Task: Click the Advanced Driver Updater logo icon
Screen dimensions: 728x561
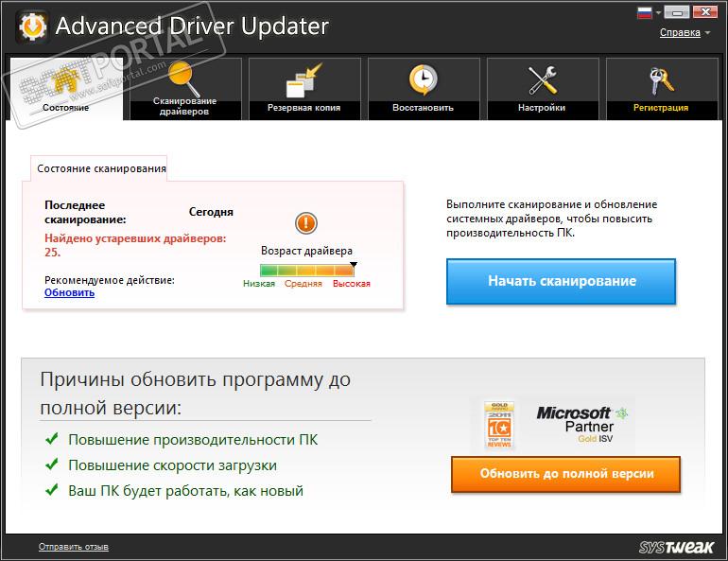Action: pos(31,26)
